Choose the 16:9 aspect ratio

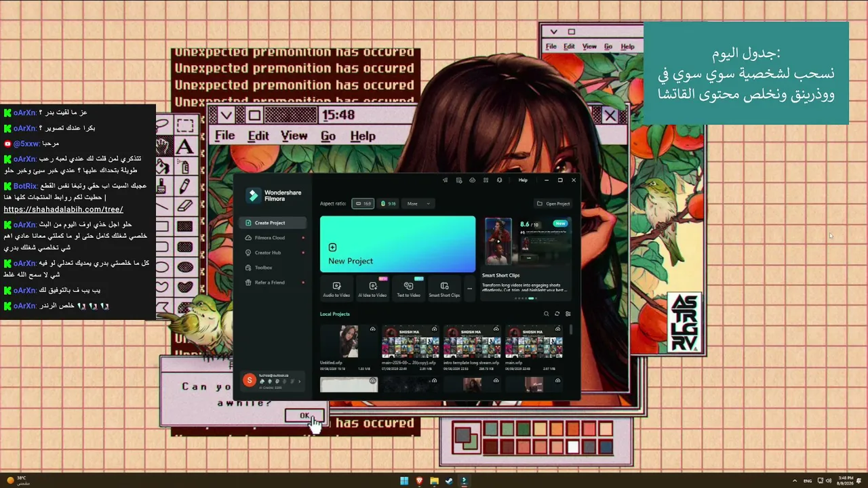pos(363,203)
